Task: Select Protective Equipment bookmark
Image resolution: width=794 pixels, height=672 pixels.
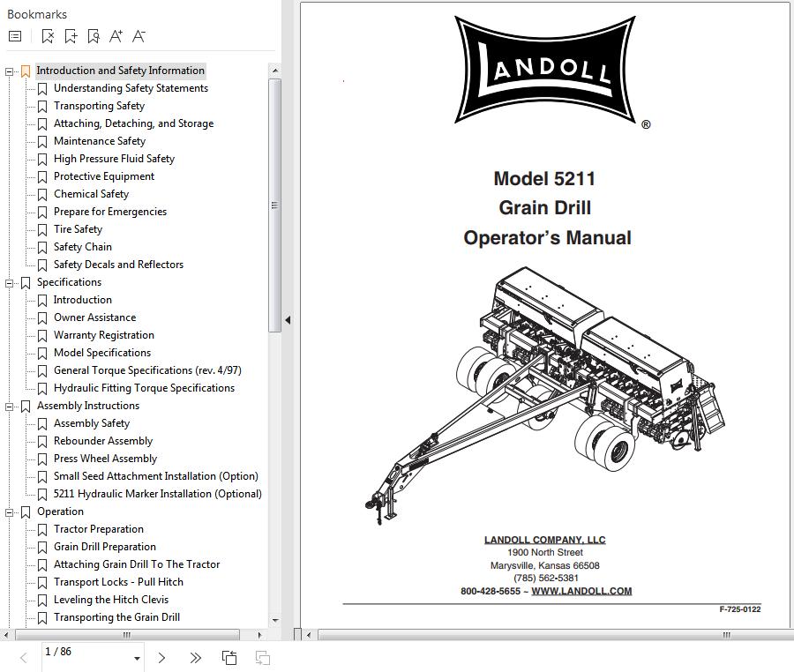Action: pyautogui.click(x=104, y=176)
